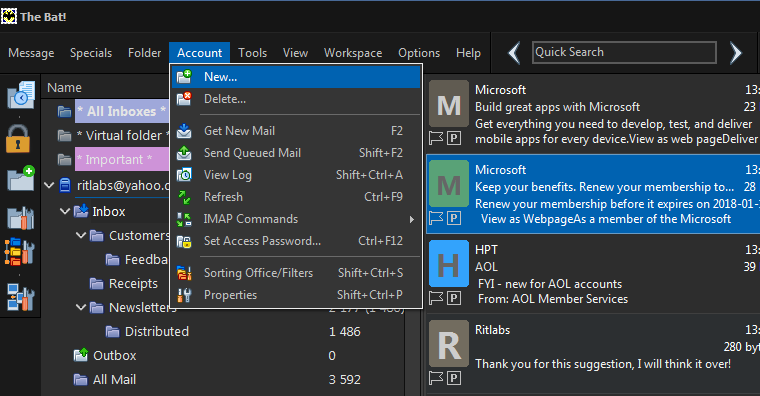Open the Options menu
Image resolution: width=760 pixels, height=396 pixels.
[x=419, y=53]
